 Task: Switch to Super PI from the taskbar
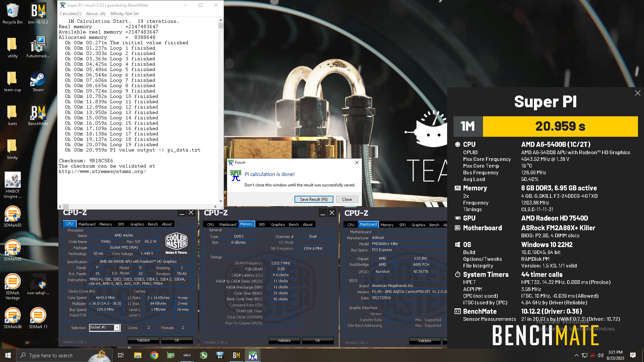click(x=253, y=355)
